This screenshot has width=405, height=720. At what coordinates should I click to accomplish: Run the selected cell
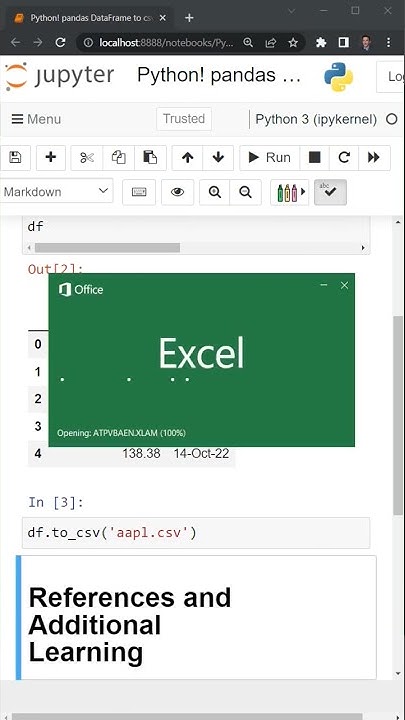(x=270, y=158)
